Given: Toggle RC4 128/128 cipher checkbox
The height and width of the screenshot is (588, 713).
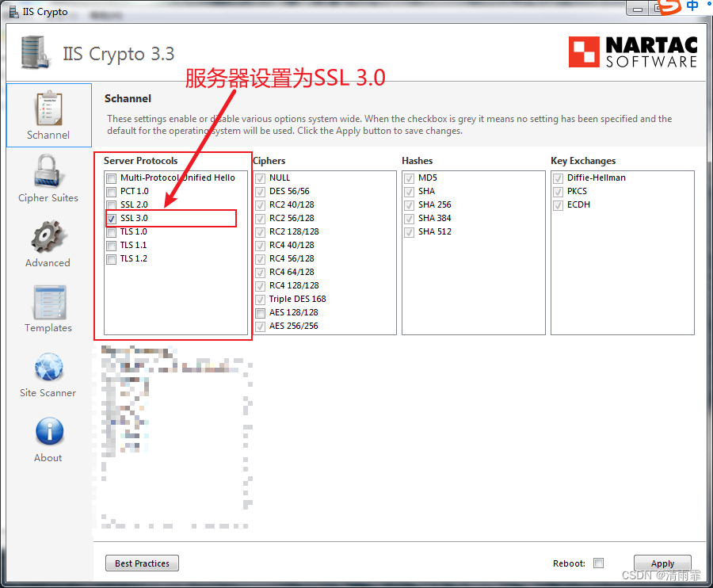Looking at the screenshot, I should click(x=260, y=285).
